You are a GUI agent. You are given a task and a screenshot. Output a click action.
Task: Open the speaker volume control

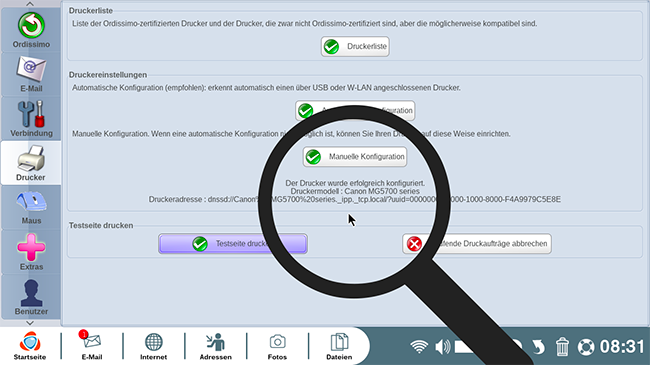443,346
